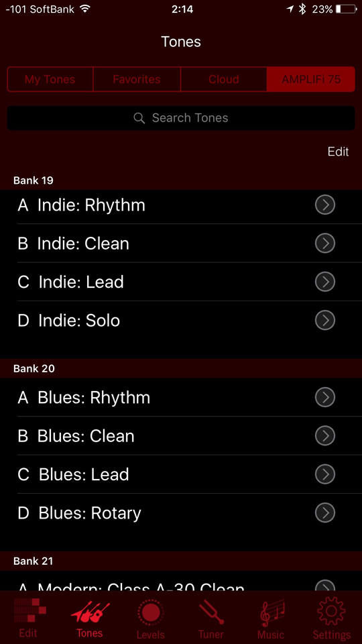The width and height of the screenshot is (362, 644).
Task: Select the Indie: Clean tone
Action: coord(181,243)
